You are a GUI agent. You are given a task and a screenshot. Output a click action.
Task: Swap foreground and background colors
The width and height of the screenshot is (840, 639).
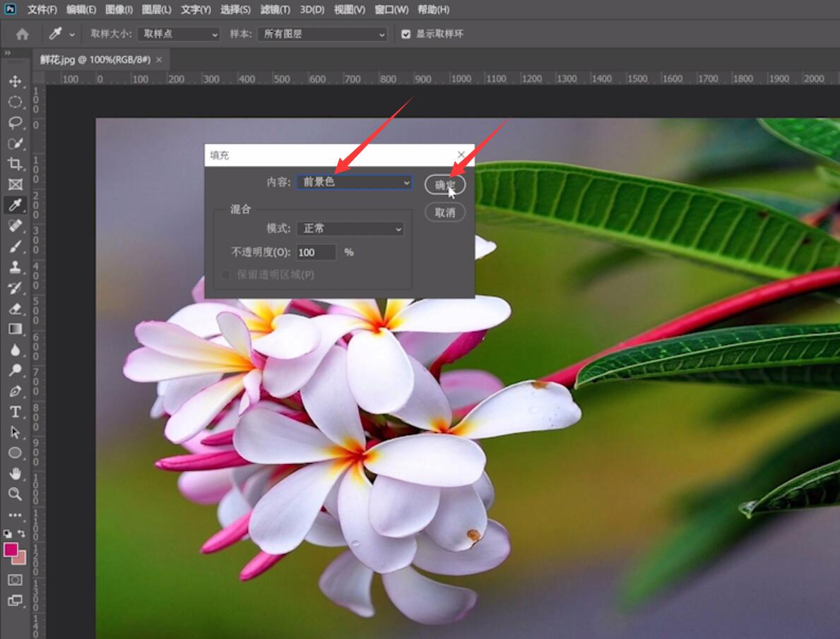[x=21, y=534]
